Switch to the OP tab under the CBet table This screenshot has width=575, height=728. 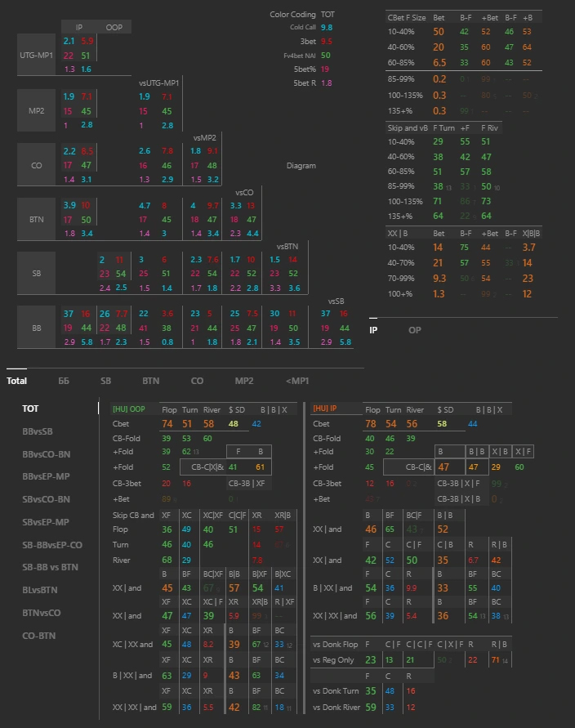coord(415,330)
